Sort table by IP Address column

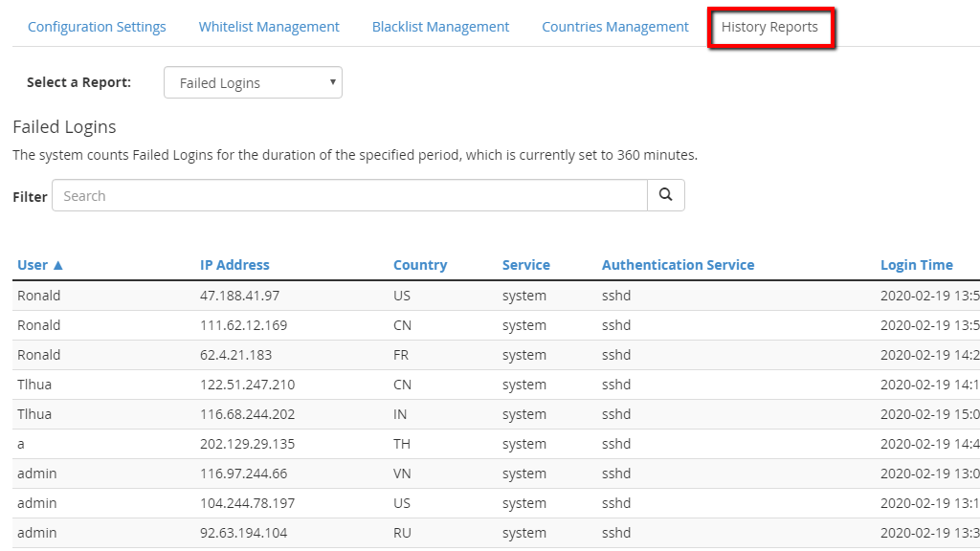click(234, 265)
